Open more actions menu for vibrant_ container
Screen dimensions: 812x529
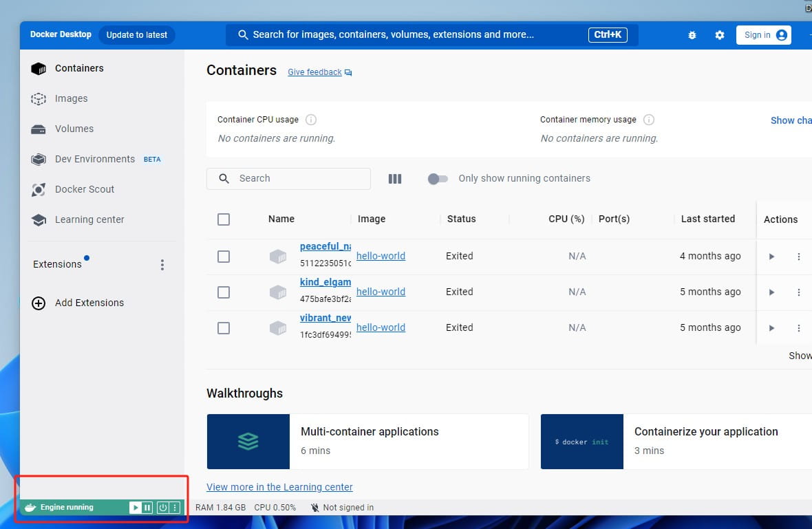point(799,328)
